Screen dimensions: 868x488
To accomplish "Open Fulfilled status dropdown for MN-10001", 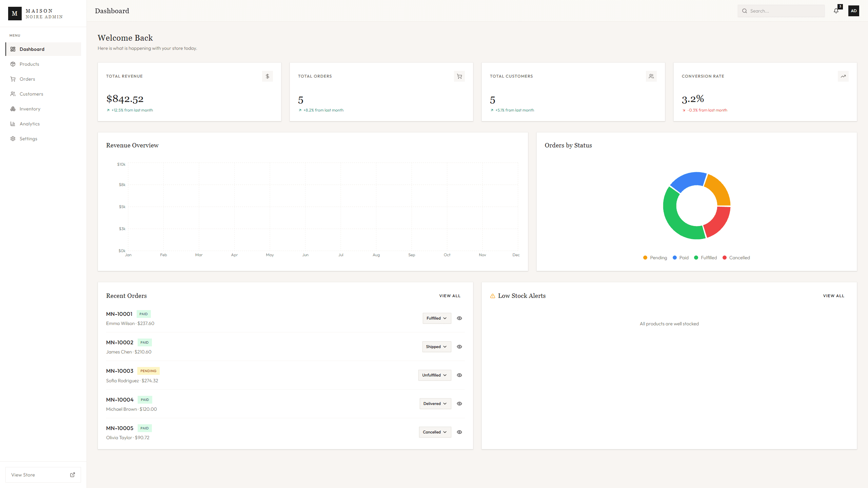I will tap(437, 318).
